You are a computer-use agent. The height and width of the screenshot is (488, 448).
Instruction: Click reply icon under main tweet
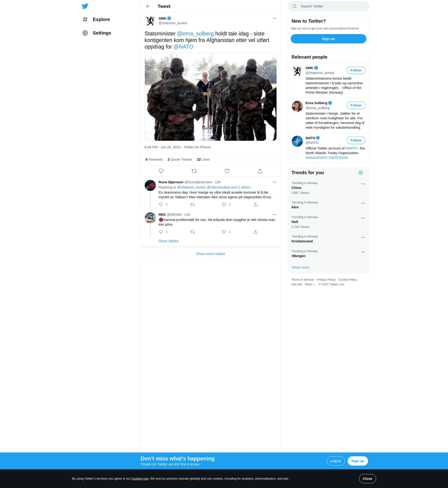point(161,171)
